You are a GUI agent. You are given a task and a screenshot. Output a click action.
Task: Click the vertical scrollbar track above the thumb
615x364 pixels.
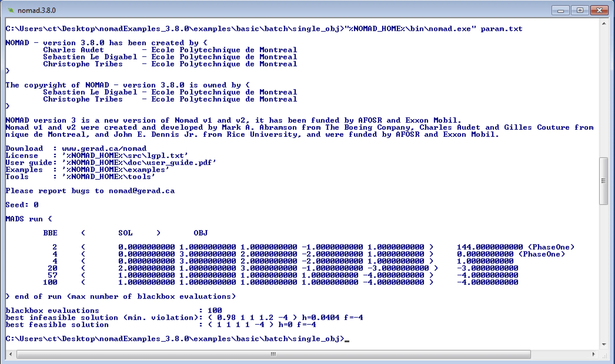pyautogui.click(x=604, y=93)
